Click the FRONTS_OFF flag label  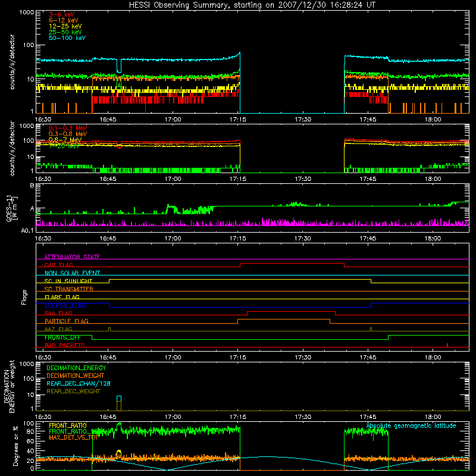[x=62, y=337]
